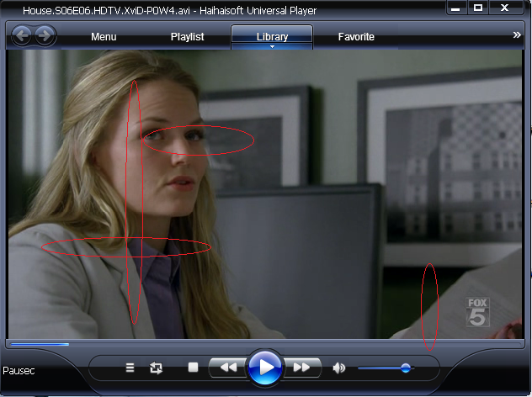Navigate back with the left arrow
532x397 pixels.
[21, 36]
